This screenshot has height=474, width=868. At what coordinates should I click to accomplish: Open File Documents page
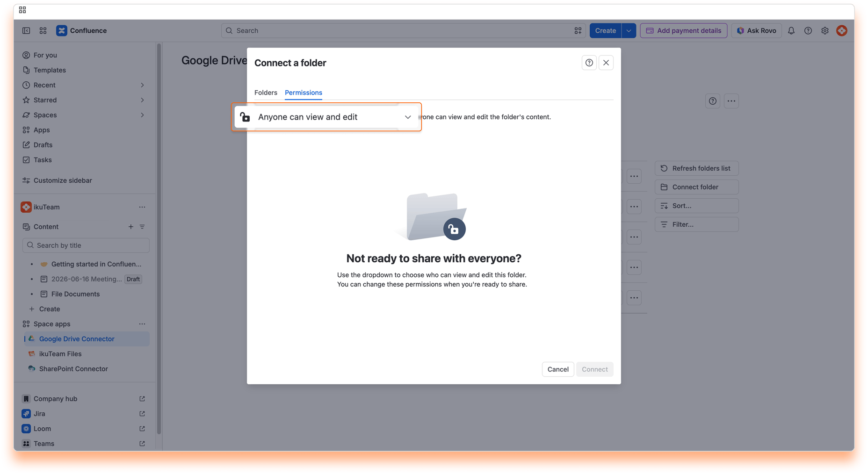pos(75,294)
